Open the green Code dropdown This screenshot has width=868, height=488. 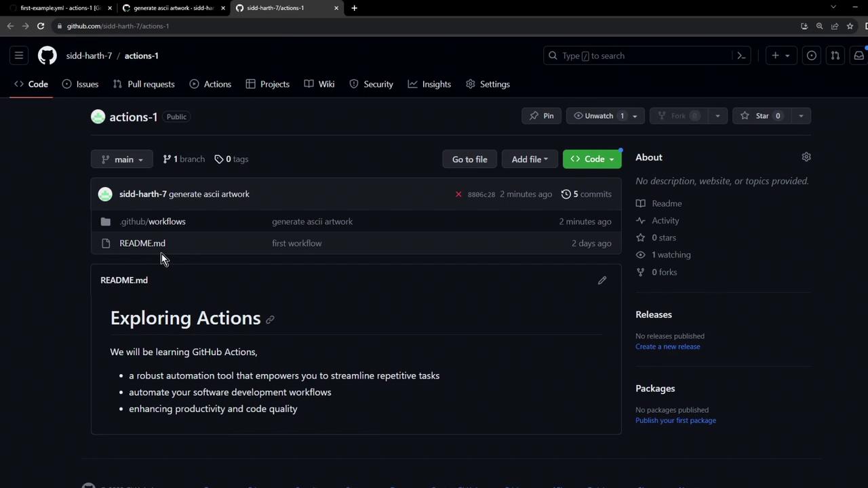pyautogui.click(x=592, y=159)
